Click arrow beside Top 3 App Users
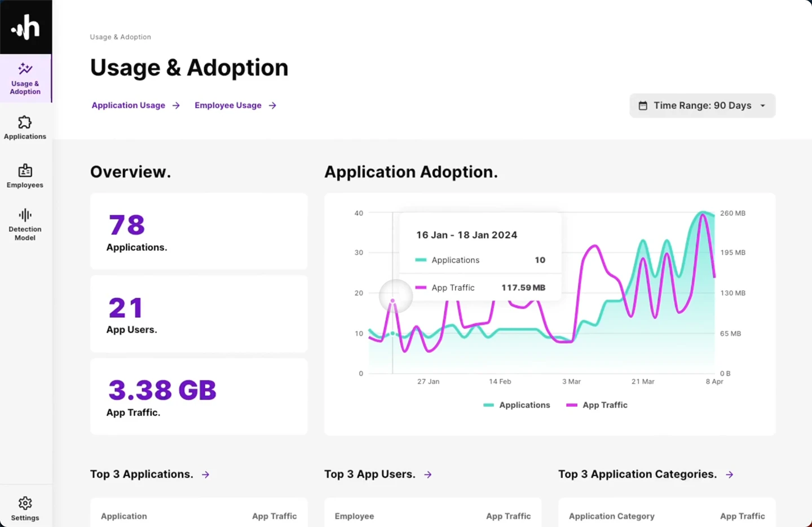Viewport: 812px width, 527px height. pos(428,475)
